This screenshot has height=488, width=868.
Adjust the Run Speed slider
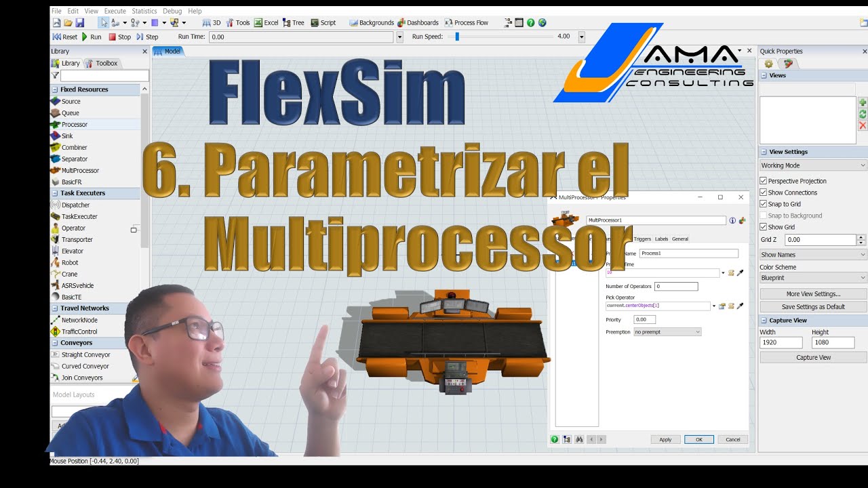(x=457, y=37)
